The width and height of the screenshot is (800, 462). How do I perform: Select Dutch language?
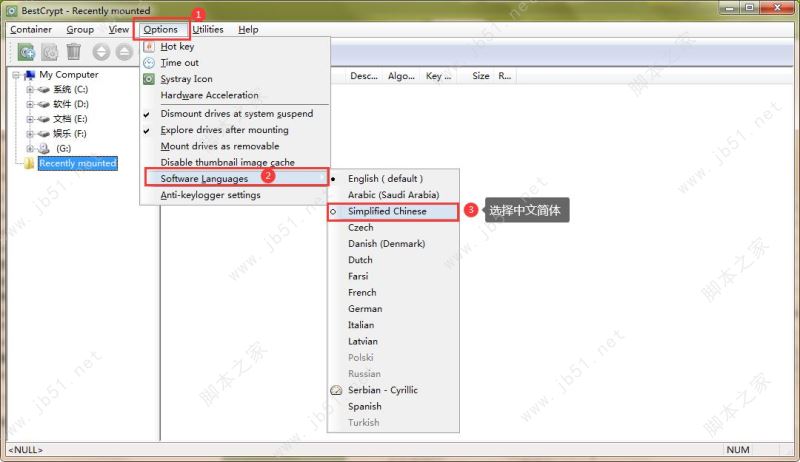393,260
